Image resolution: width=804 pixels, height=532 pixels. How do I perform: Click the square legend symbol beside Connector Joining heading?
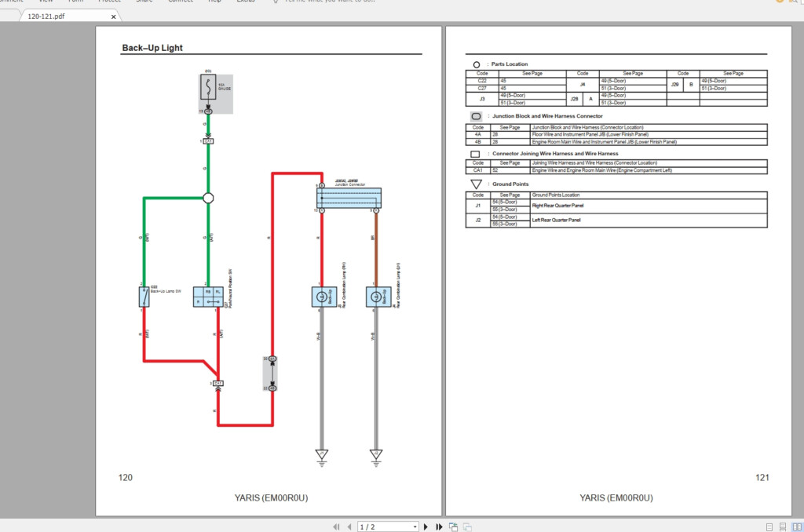[x=475, y=154]
